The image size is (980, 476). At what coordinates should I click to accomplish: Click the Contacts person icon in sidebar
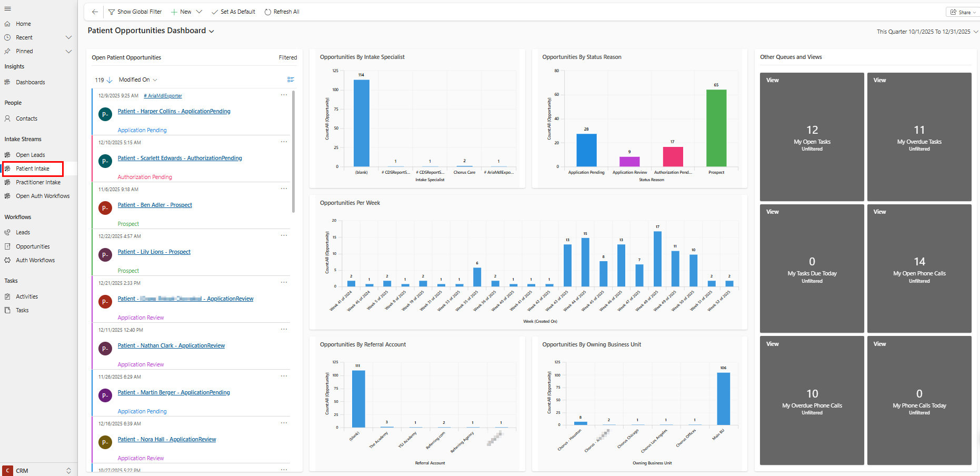click(x=7, y=118)
